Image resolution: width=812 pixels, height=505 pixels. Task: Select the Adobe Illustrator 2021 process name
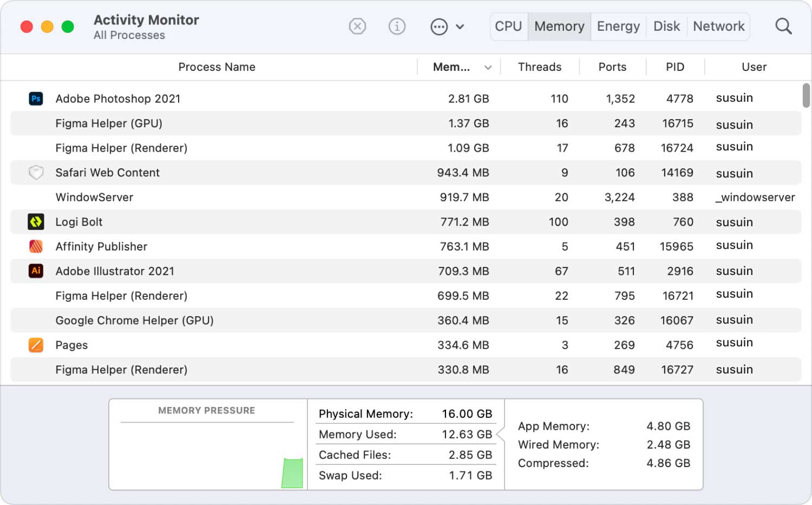pyautogui.click(x=115, y=271)
